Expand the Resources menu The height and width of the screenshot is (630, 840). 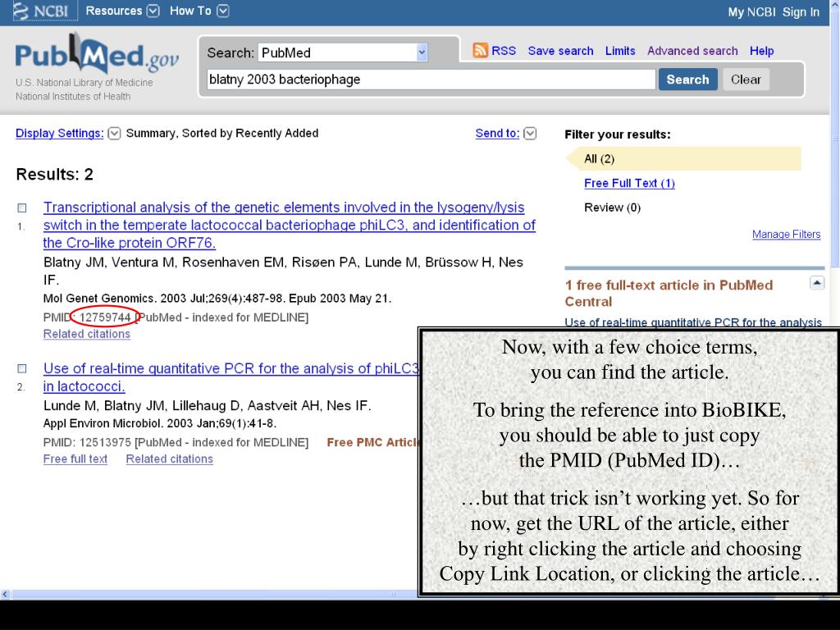153,11
